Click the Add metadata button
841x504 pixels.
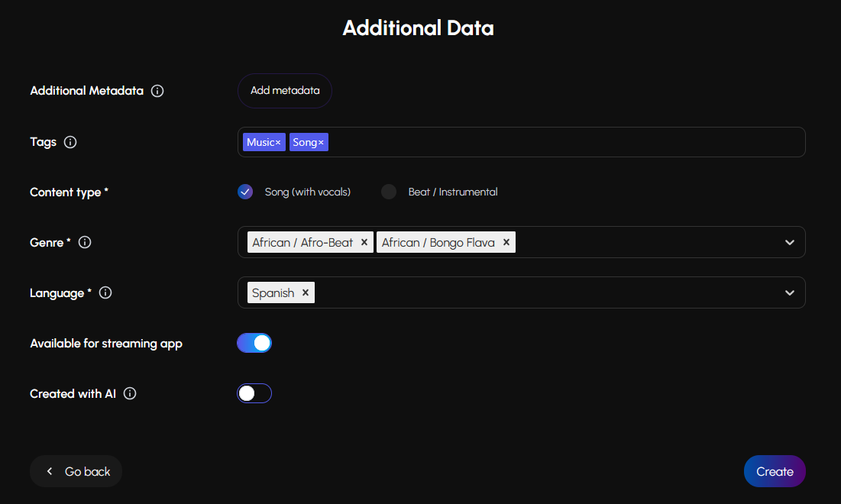coord(285,91)
